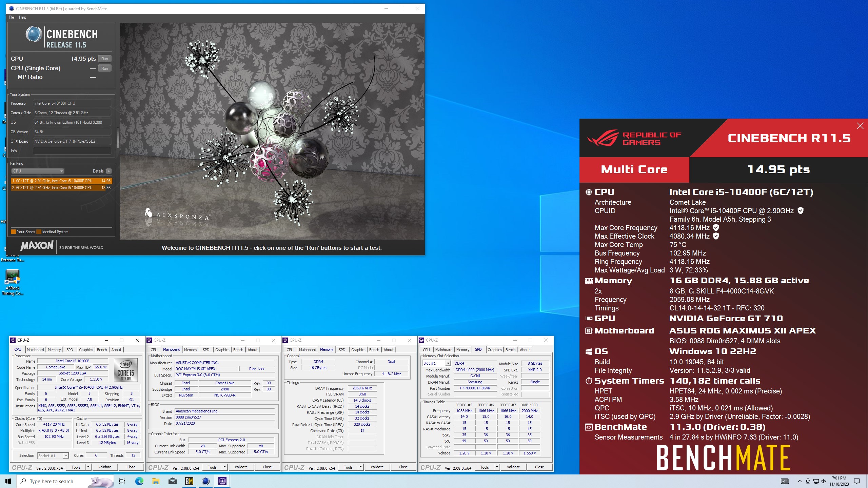Click the Windows taskbar search box
Image resolution: width=868 pixels, height=488 pixels.
(x=65, y=481)
